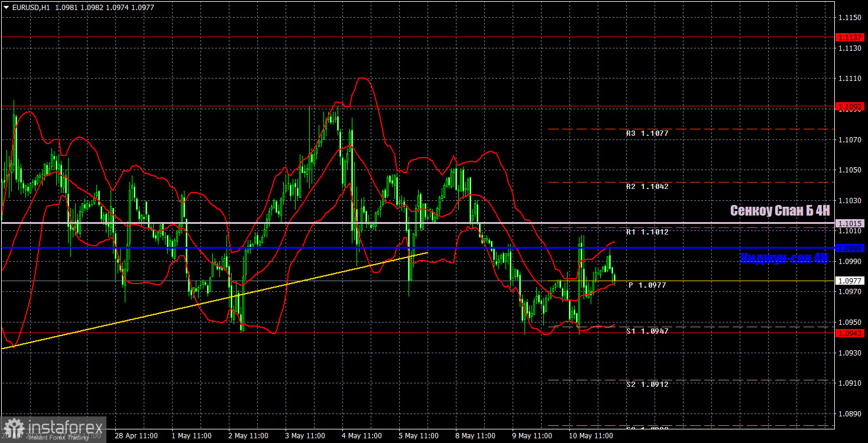This screenshot has height=443, width=868.
Task: Click the 2 May 11:00 date label
Action: click(249, 436)
